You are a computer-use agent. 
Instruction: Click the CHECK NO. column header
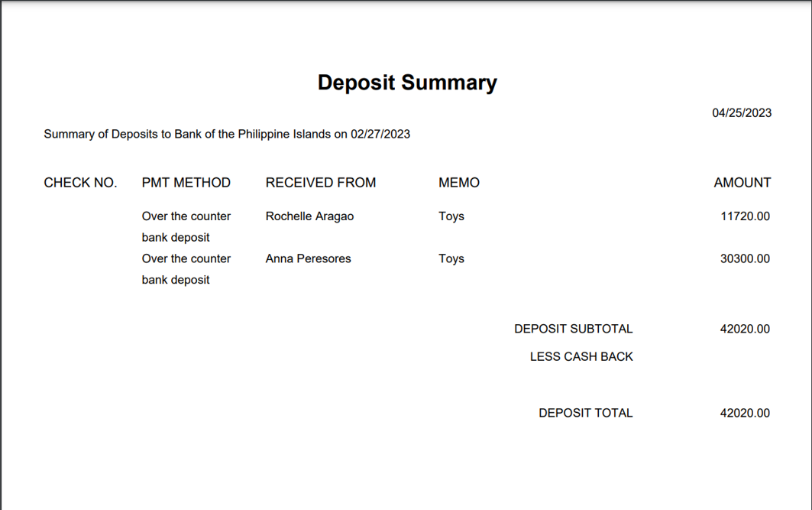pos(80,183)
